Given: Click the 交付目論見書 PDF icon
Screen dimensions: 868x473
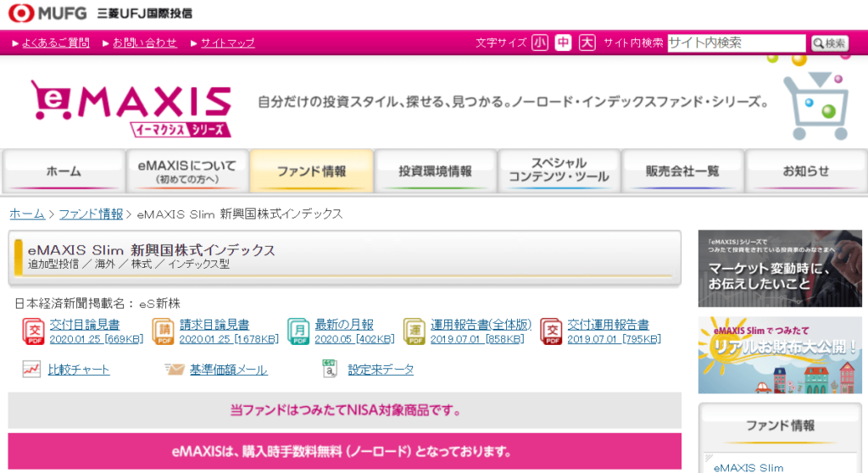Looking at the screenshot, I should coord(33,331).
